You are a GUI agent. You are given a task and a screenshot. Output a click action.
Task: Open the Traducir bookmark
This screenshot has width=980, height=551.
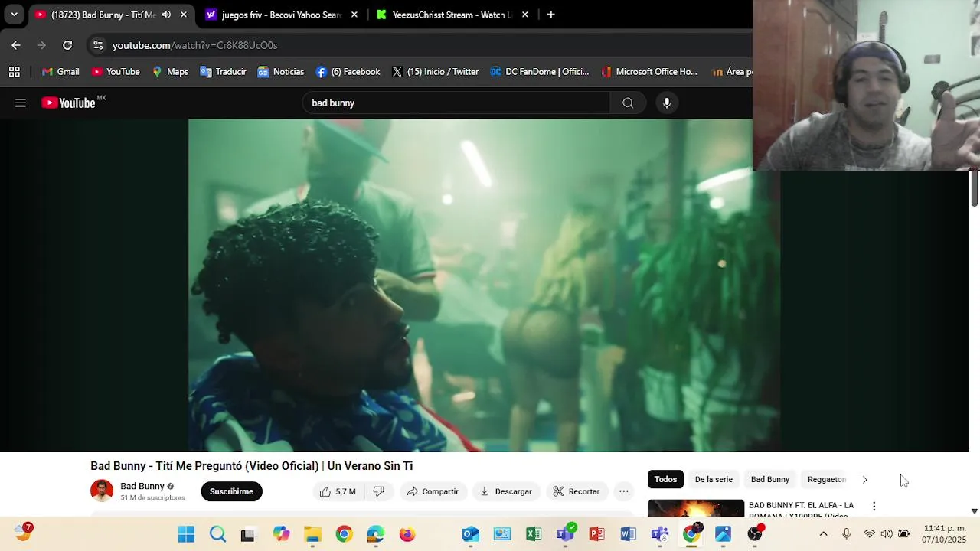(223, 71)
